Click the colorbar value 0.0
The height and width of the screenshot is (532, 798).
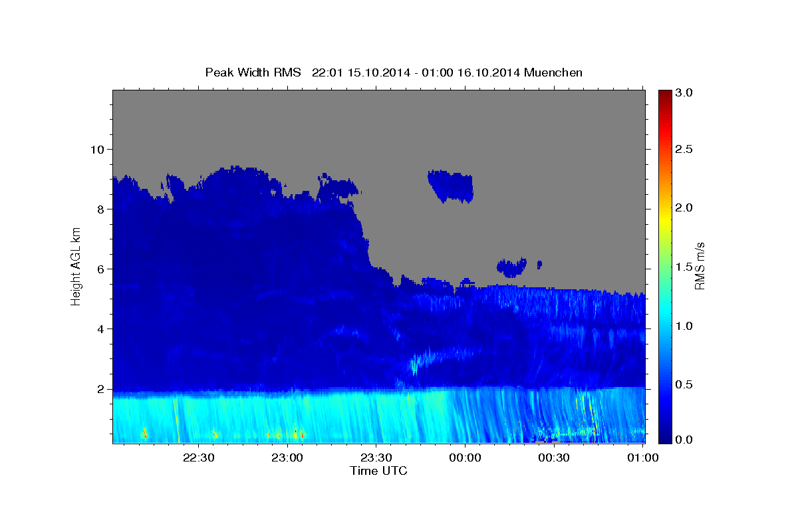pyautogui.click(x=686, y=440)
